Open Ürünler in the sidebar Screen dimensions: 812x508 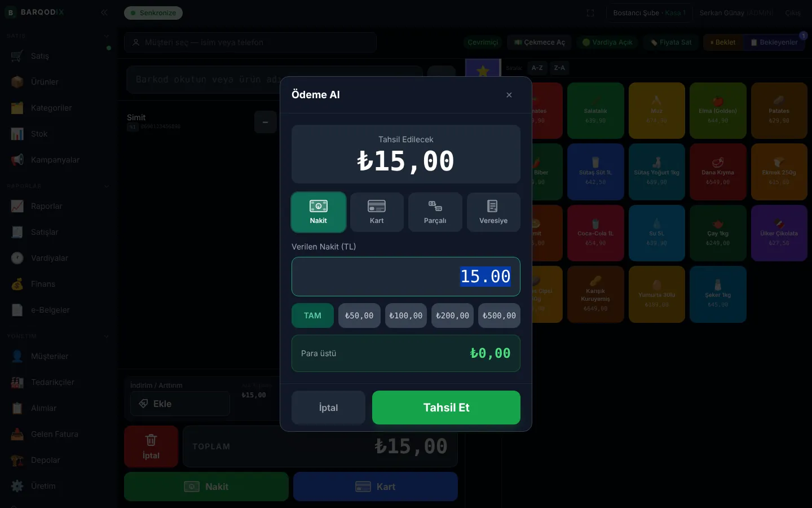coord(59,82)
